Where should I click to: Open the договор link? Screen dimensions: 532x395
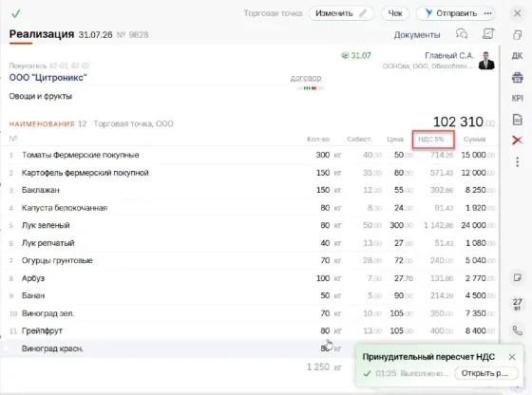pyautogui.click(x=306, y=78)
